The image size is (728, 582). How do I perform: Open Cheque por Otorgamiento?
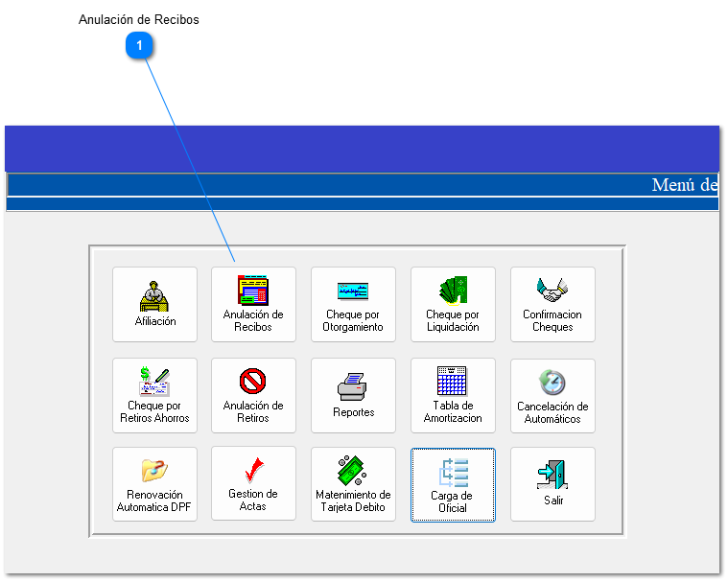[353, 304]
